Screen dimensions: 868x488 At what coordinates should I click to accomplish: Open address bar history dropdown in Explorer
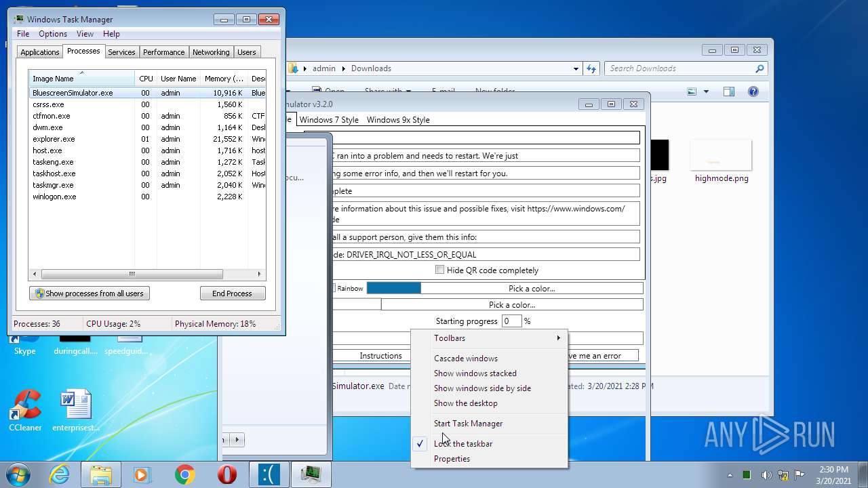coord(576,68)
